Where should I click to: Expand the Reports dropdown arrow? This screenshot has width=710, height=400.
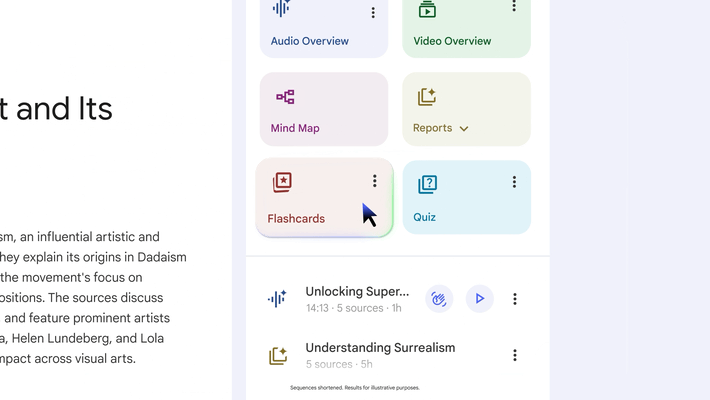pos(464,129)
